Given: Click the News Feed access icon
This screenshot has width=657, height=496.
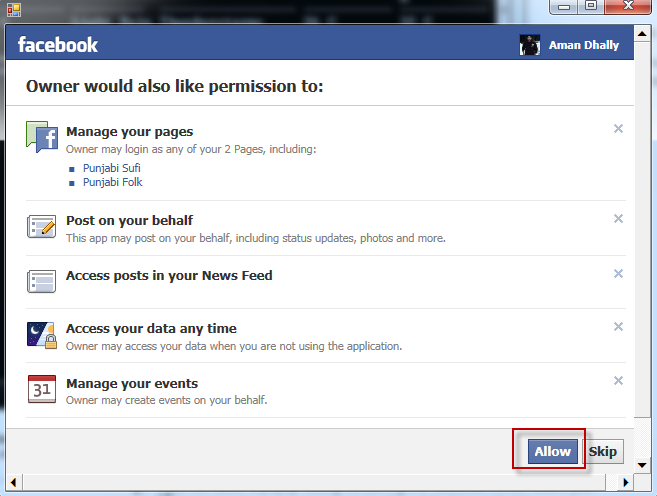Looking at the screenshot, I should click(41, 281).
